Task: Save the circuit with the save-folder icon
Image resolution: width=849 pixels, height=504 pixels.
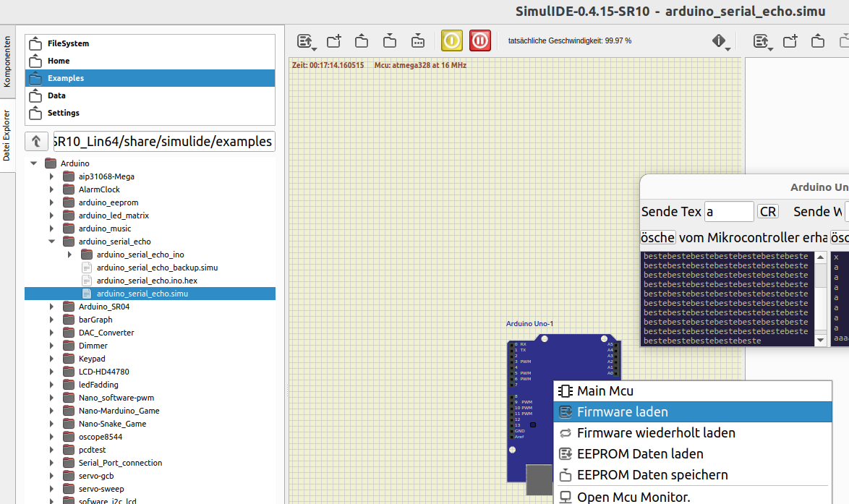Action: click(x=390, y=40)
